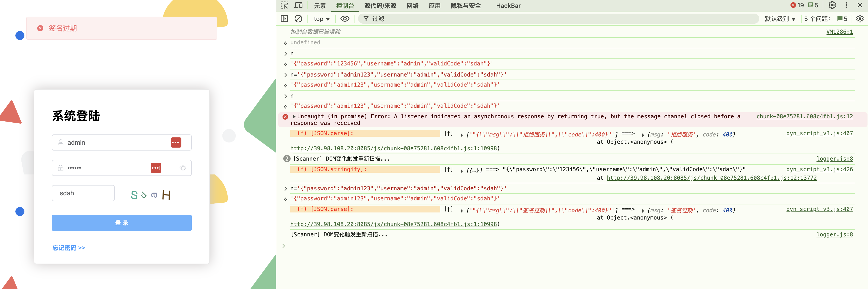Open console settings gear icon

click(x=860, y=19)
